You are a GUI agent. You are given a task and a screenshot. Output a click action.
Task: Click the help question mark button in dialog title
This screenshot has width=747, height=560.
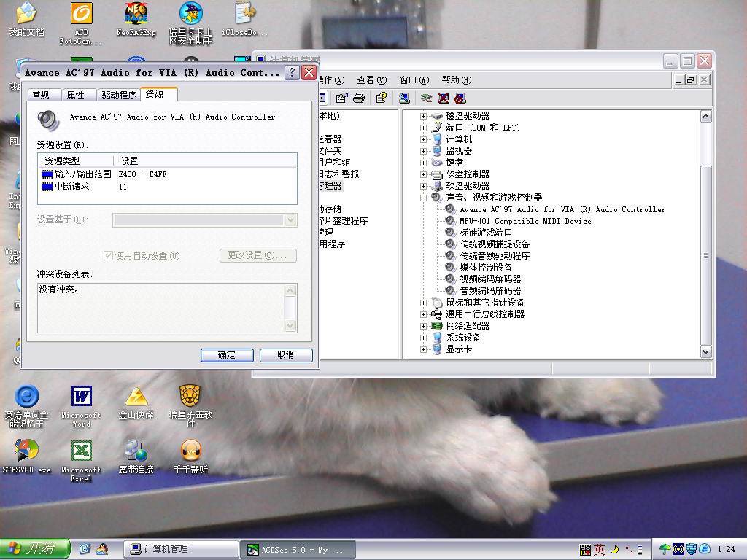coord(292,73)
